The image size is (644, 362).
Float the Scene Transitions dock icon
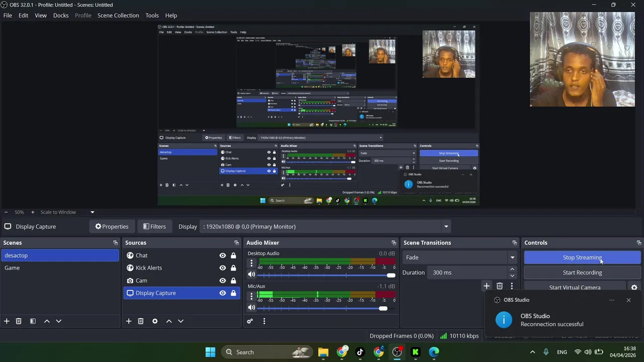[514, 243]
